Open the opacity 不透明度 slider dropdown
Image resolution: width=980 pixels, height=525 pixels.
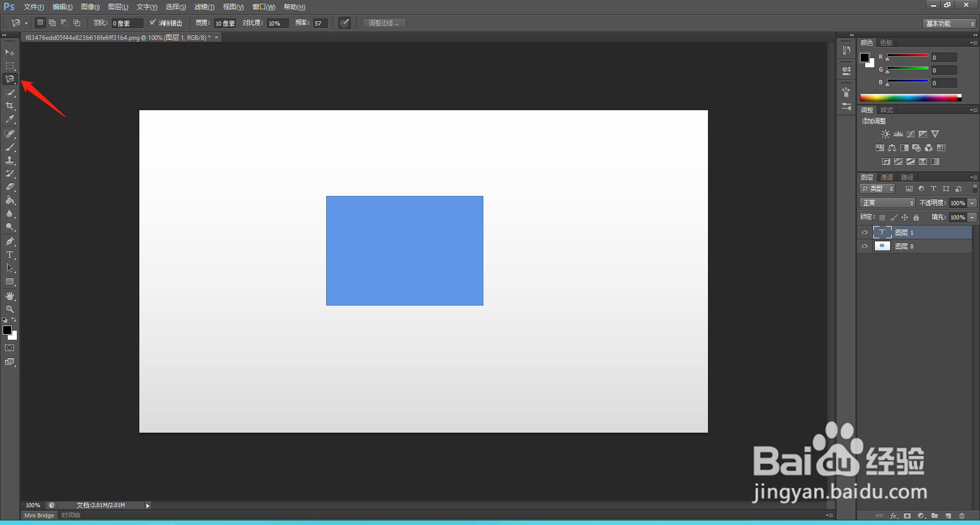[x=972, y=203]
